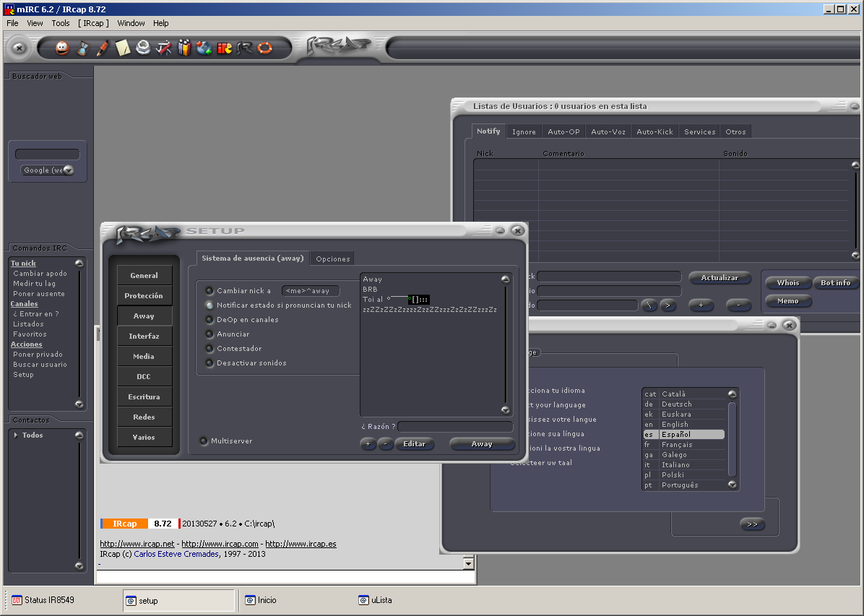Viewport: 864px width, 616px height.
Task: Toggle Notificar estado si pronuncian tu nick
Action: [x=209, y=305]
